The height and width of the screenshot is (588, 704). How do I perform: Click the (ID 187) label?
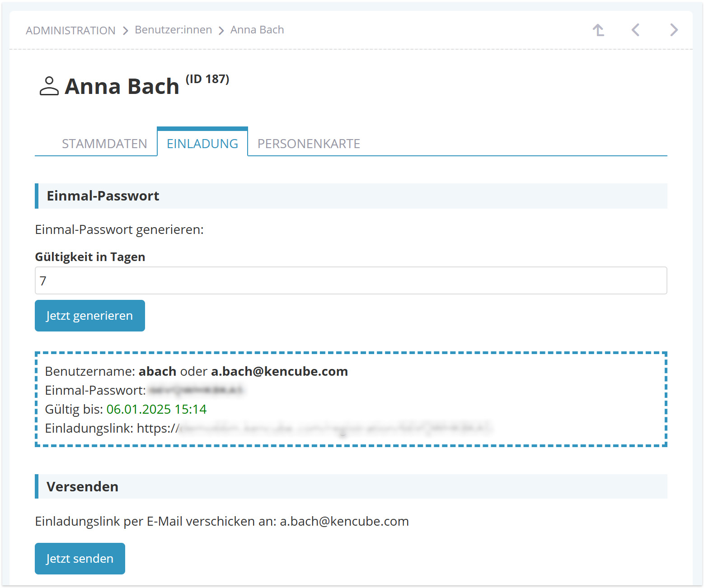[x=207, y=79]
